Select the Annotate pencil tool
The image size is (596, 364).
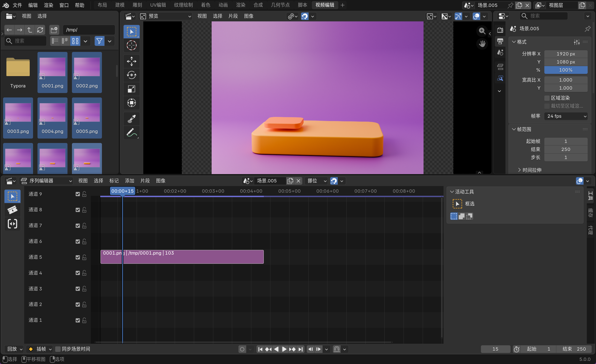click(x=131, y=133)
